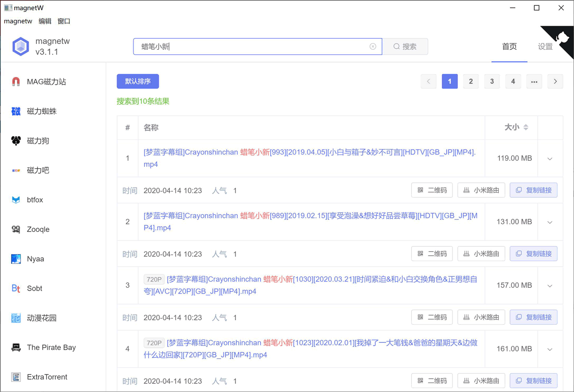Viewport: 574px width, 392px height.
Task: Click the magnetw v3.1.1 version text
Action: tap(53, 46)
